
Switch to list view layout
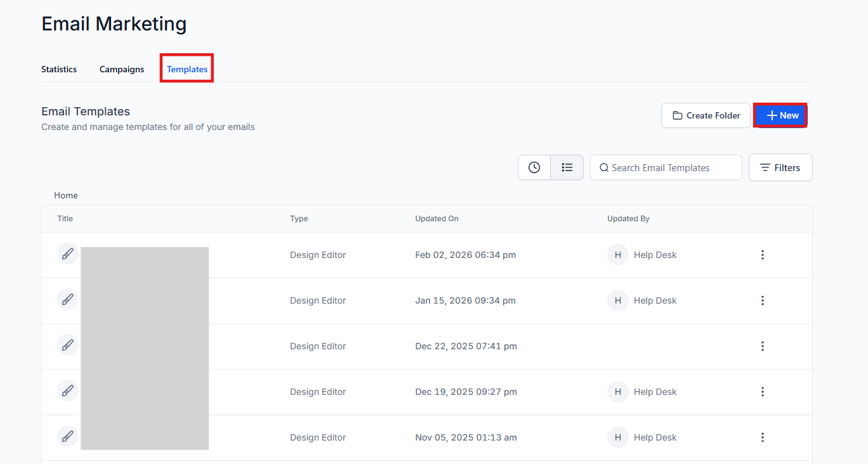pyautogui.click(x=567, y=167)
